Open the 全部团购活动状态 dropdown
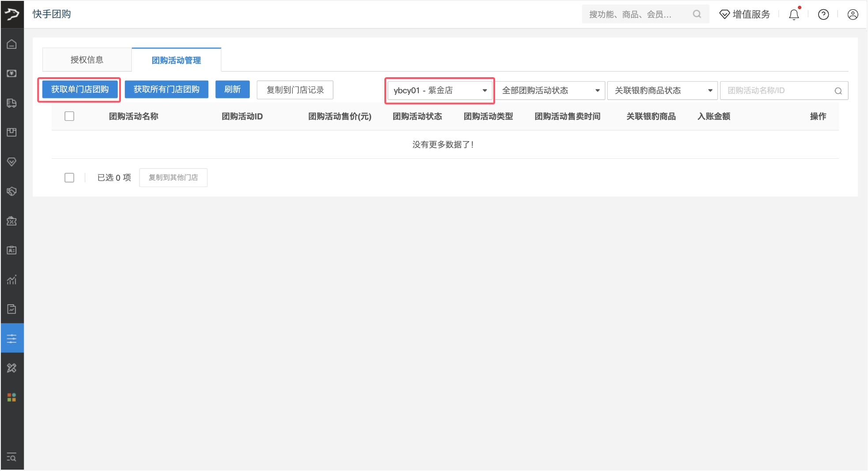 click(550, 90)
